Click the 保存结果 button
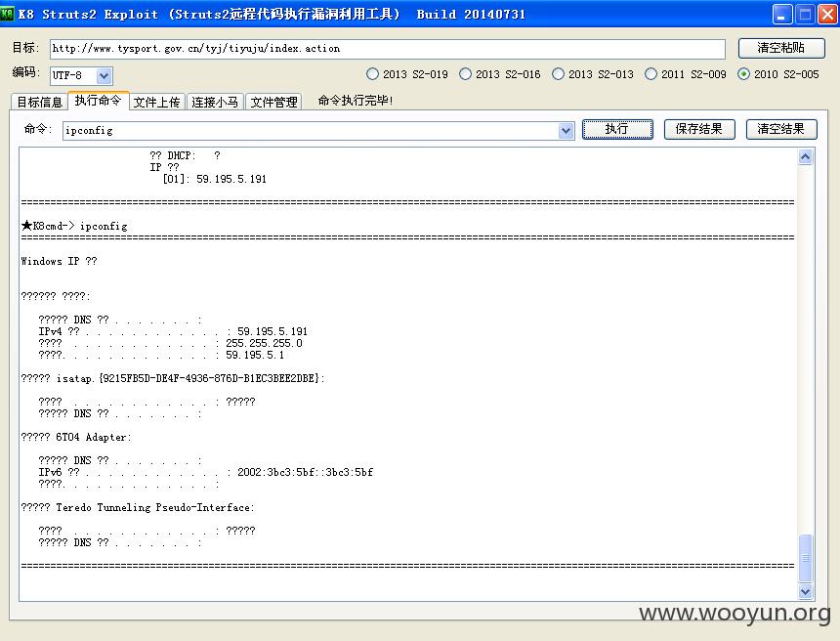Image resolution: width=840 pixels, height=641 pixels. click(699, 129)
